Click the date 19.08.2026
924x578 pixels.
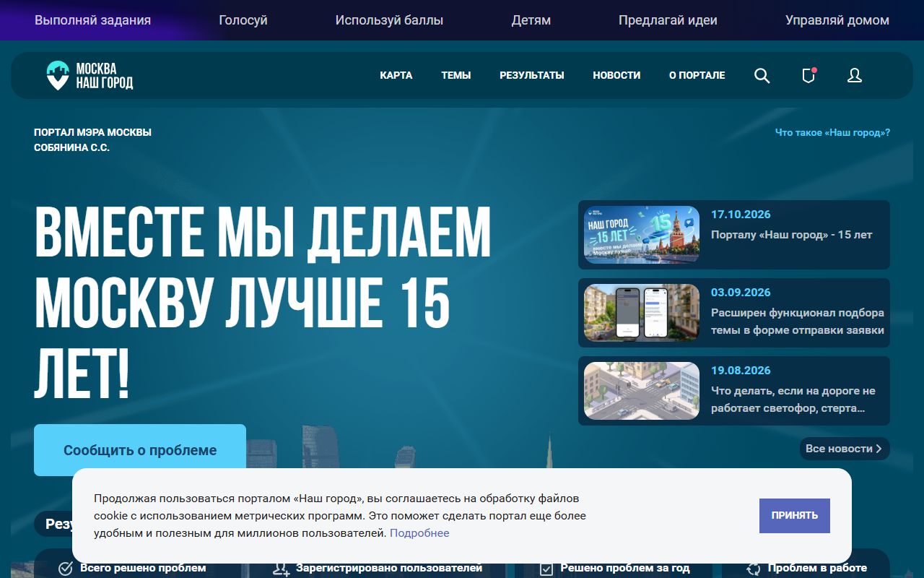[x=741, y=371]
